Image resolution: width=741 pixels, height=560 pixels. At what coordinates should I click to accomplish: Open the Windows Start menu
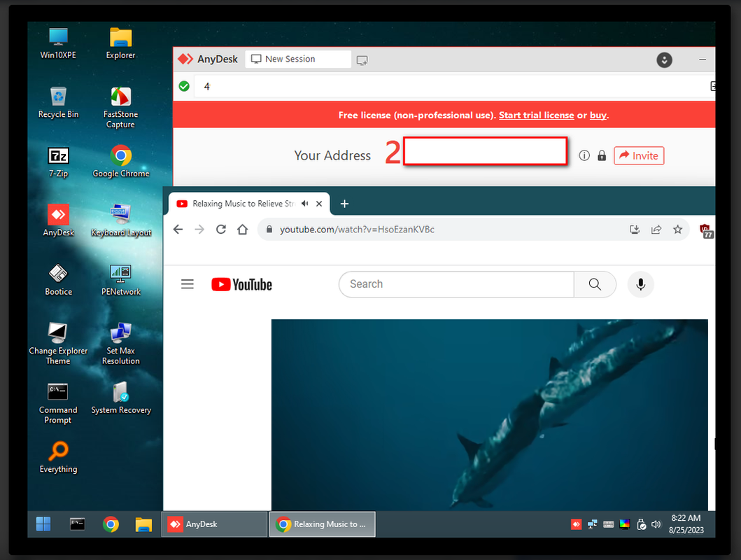pyautogui.click(x=43, y=524)
